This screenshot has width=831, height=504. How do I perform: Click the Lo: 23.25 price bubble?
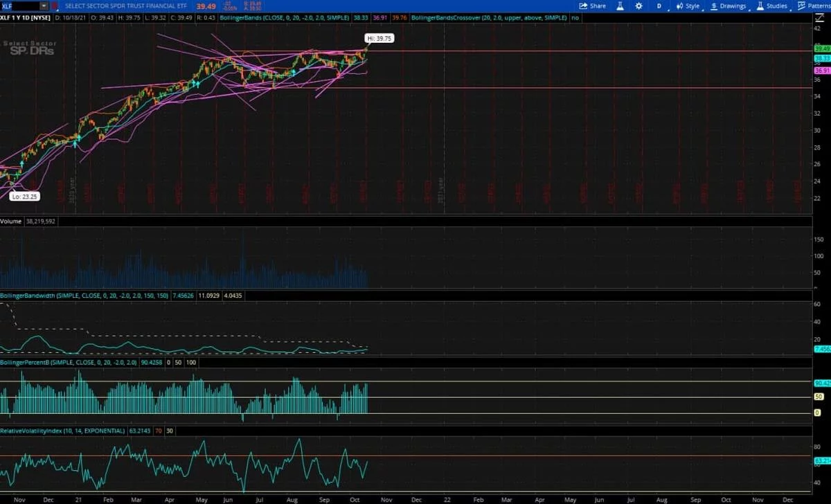[25, 197]
